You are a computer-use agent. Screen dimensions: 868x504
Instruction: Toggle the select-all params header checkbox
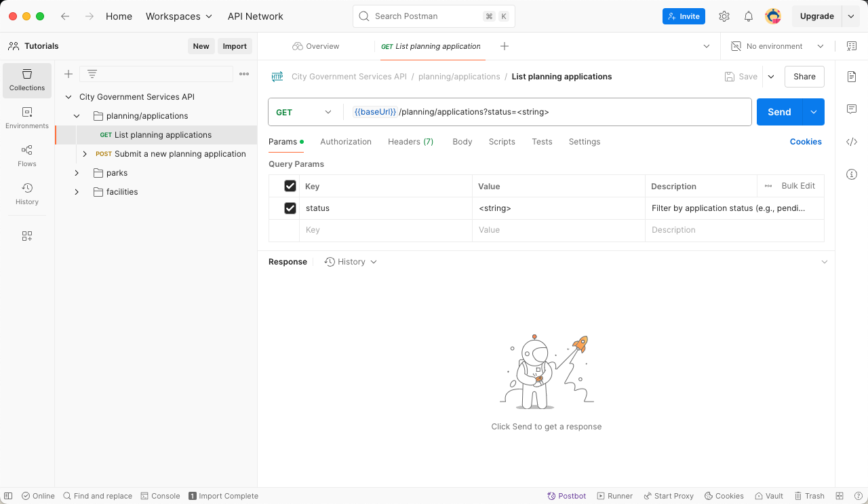click(x=290, y=186)
